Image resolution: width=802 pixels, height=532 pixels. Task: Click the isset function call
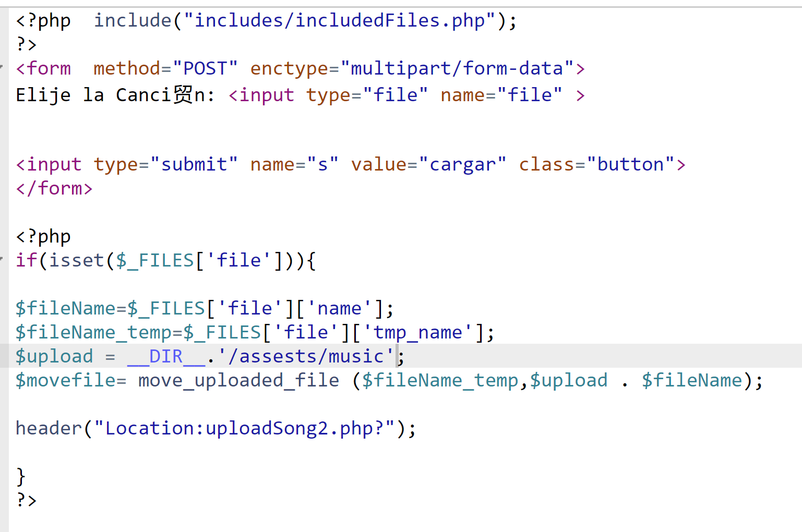click(77, 260)
